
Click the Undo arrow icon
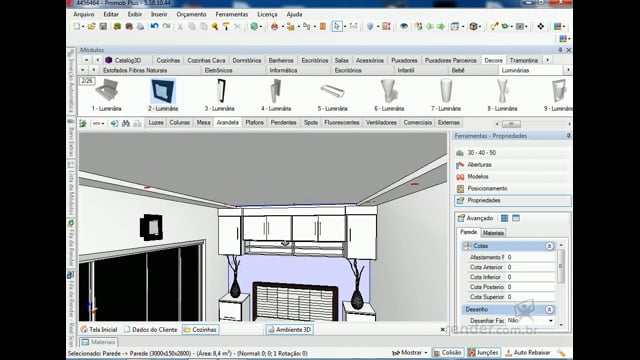tap(154, 27)
